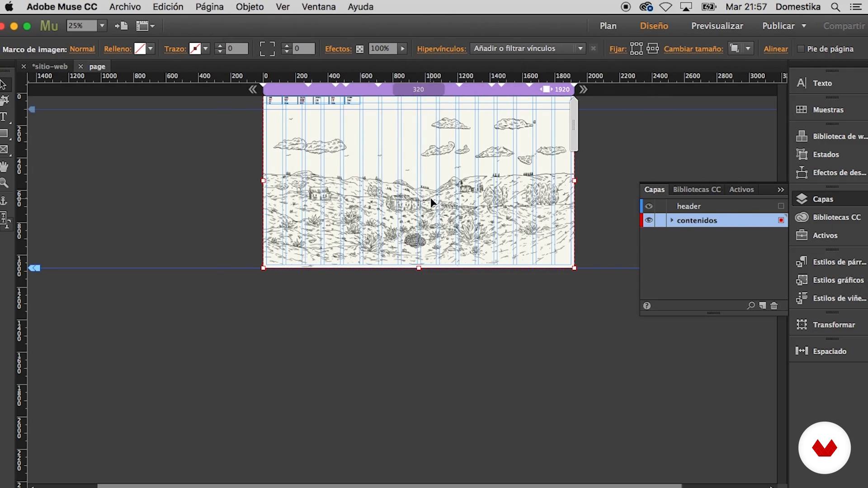Click the first Fijar pin position icon
Screen dimensions: 868x488
pos(636,48)
